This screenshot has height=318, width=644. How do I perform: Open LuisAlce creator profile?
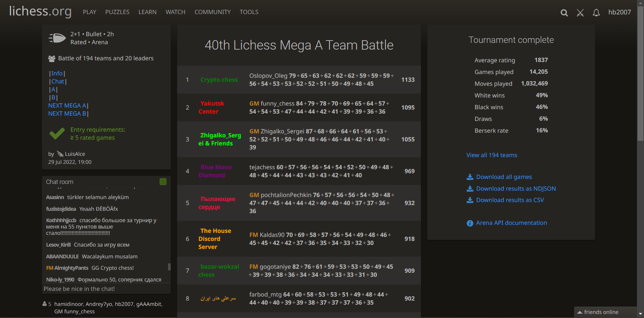(75, 154)
